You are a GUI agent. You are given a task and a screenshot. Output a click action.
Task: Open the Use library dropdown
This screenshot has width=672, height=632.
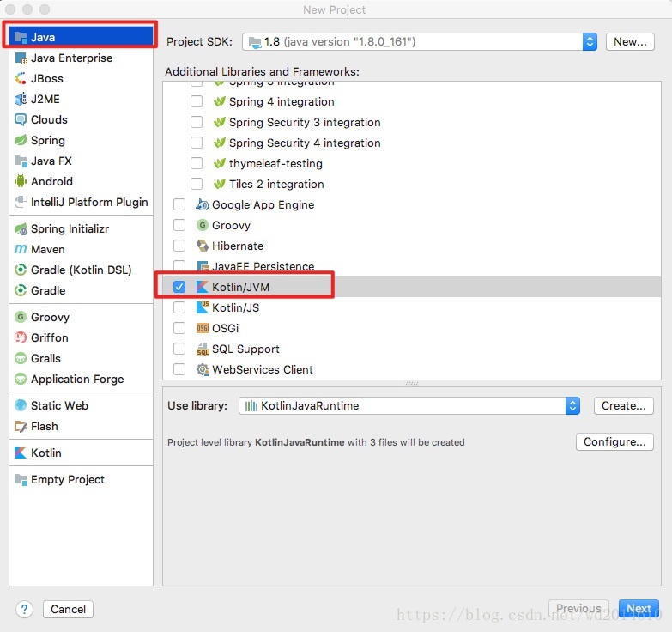click(409, 405)
